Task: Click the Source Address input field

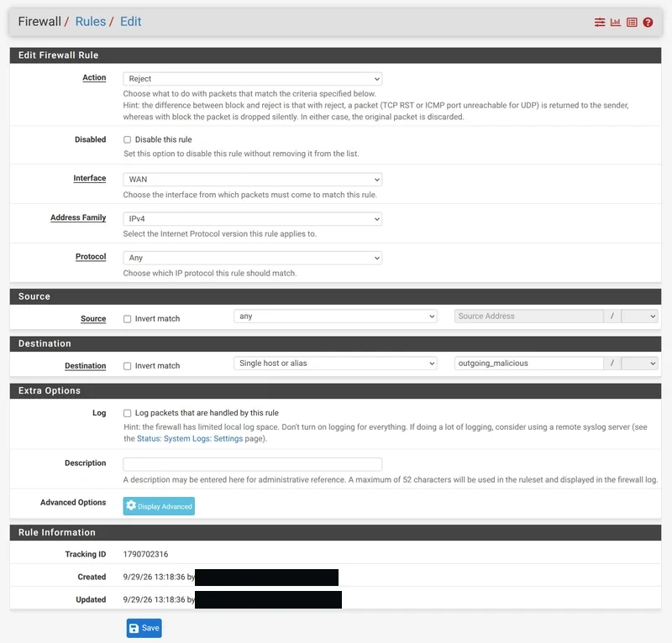Action: (529, 316)
